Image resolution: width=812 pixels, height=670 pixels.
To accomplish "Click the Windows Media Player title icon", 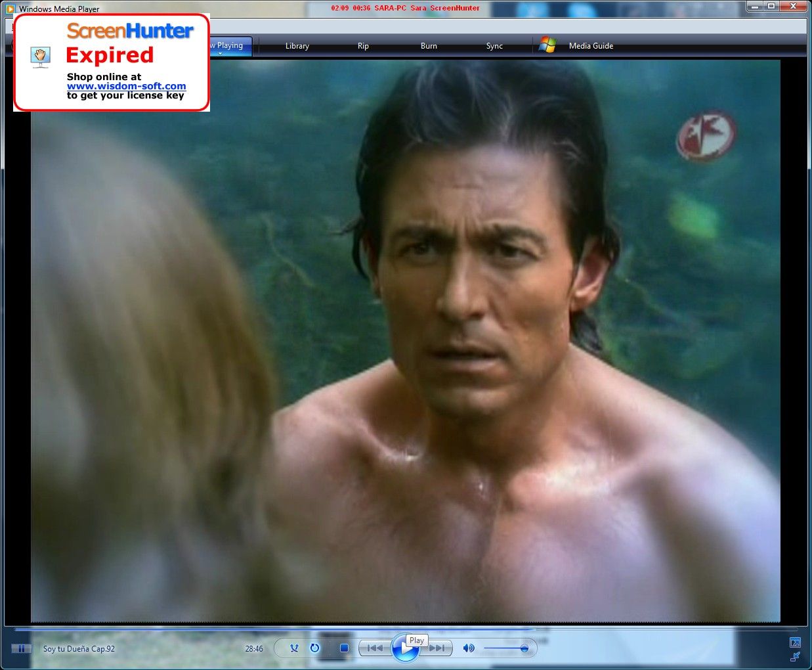I will point(10,9).
